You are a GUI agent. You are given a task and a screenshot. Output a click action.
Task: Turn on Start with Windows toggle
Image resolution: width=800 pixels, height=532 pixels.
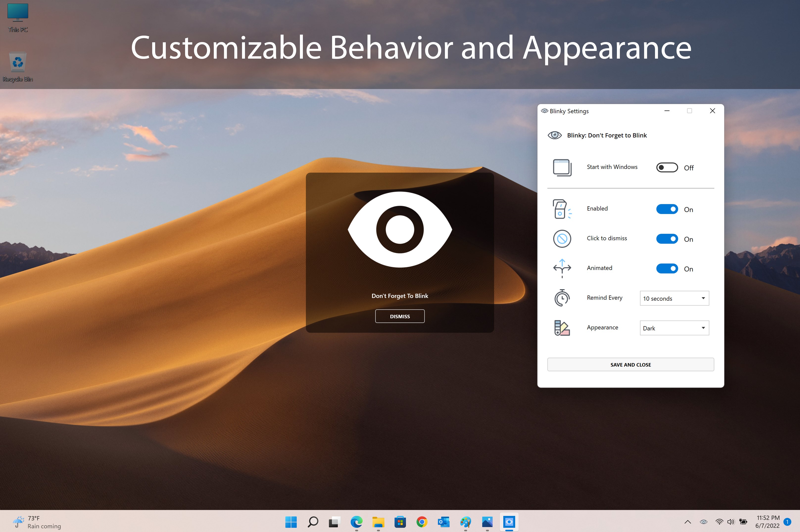(x=667, y=167)
